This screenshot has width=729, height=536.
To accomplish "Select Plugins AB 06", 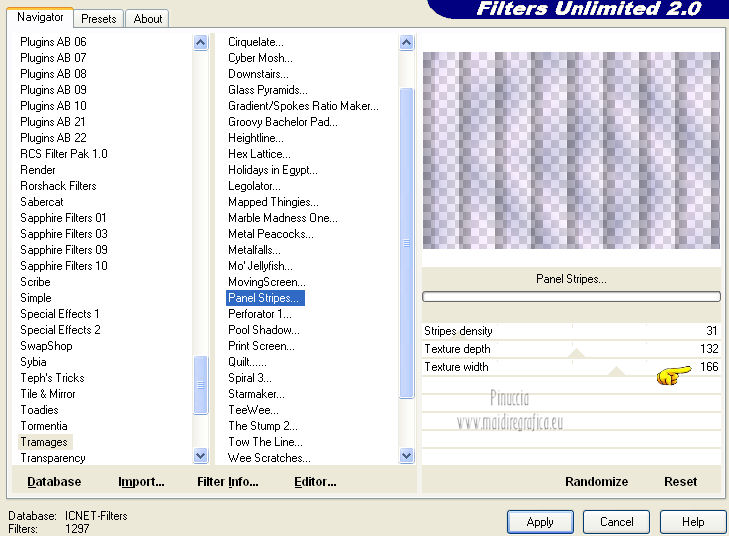I will click(53, 42).
